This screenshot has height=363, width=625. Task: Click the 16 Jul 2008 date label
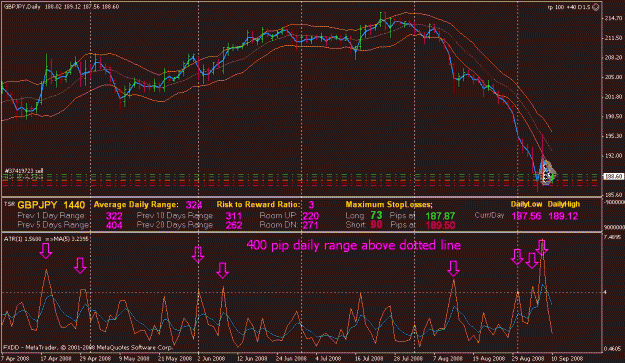pos(369,358)
